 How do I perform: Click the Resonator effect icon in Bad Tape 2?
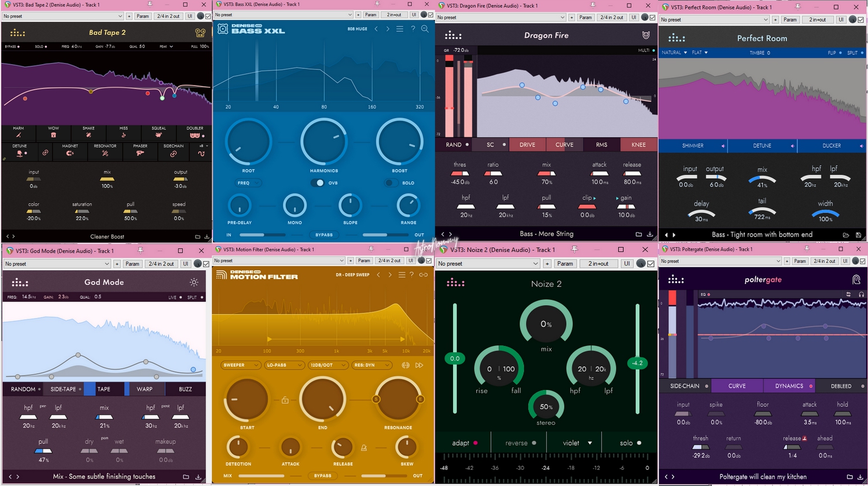click(x=105, y=153)
